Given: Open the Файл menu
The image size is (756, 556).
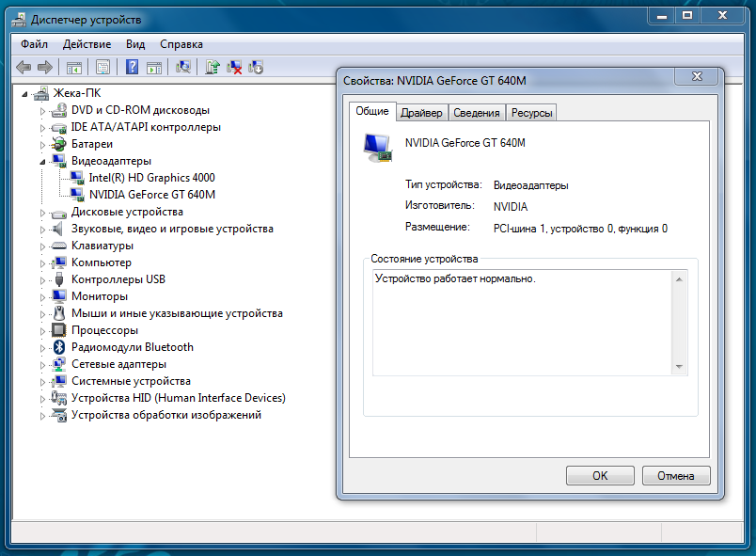Looking at the screenshot, I should 34,44.
